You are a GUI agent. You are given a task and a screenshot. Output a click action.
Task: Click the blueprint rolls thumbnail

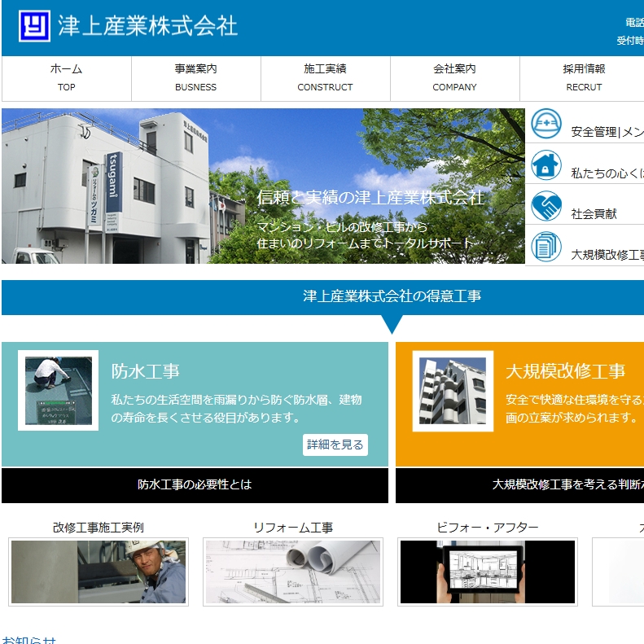293,572
